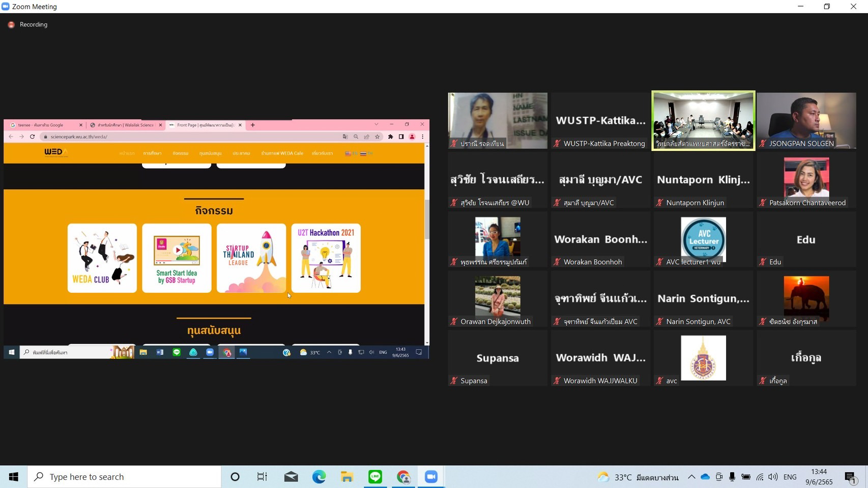Click the microphone icon in system tray

[732, 477]
